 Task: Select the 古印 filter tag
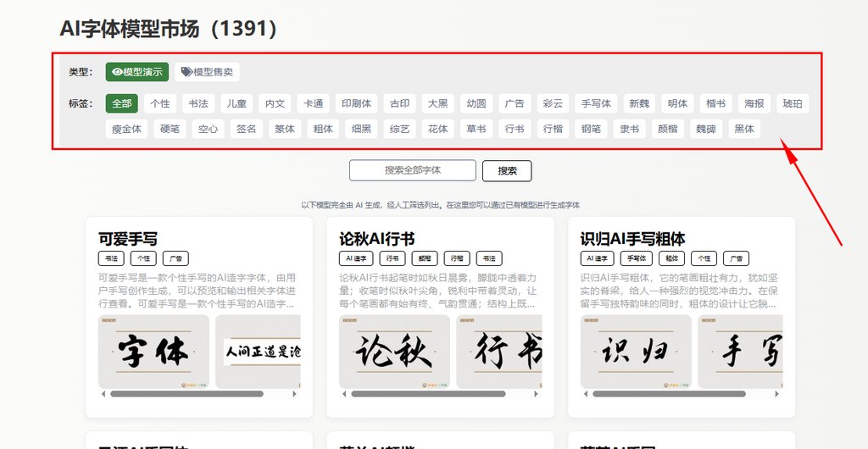pos(400,103)
